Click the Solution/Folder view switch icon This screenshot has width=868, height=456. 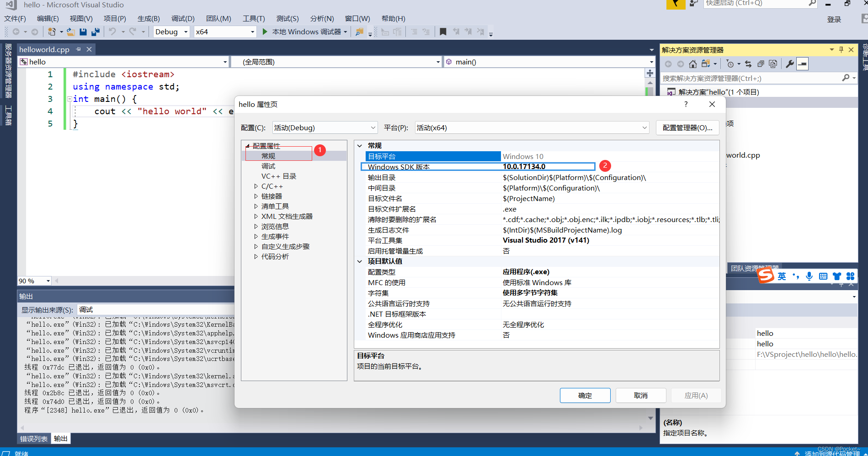pyautogui.click(x=706, y=64)
